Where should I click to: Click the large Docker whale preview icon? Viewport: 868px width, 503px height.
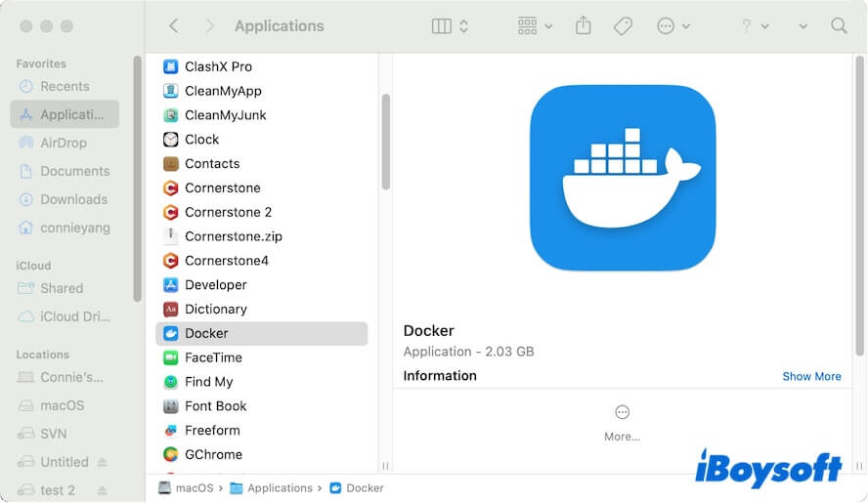[623, 178]
